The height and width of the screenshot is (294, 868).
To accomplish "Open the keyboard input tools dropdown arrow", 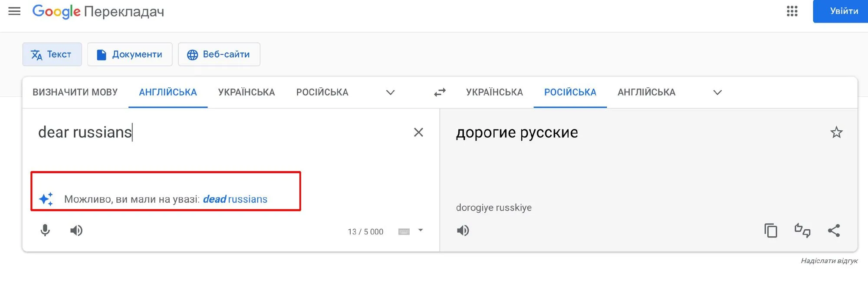I will [x=420, y=230].
